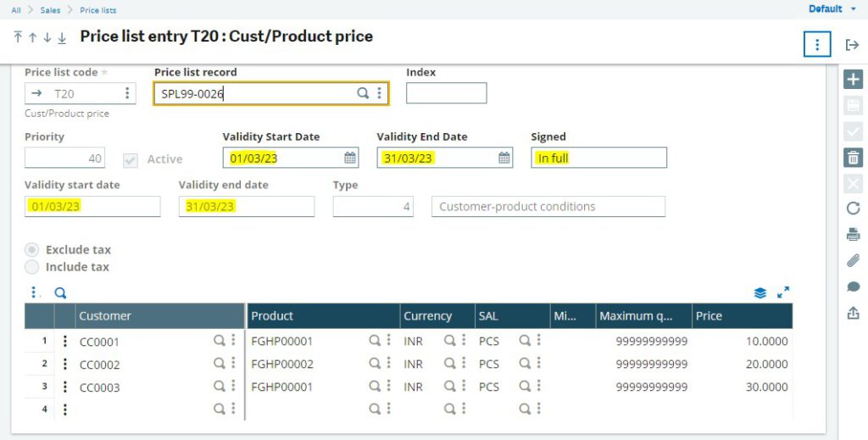Open the three-dot menu beside the header title
The image size is (868, 440).
pos(817,45)
